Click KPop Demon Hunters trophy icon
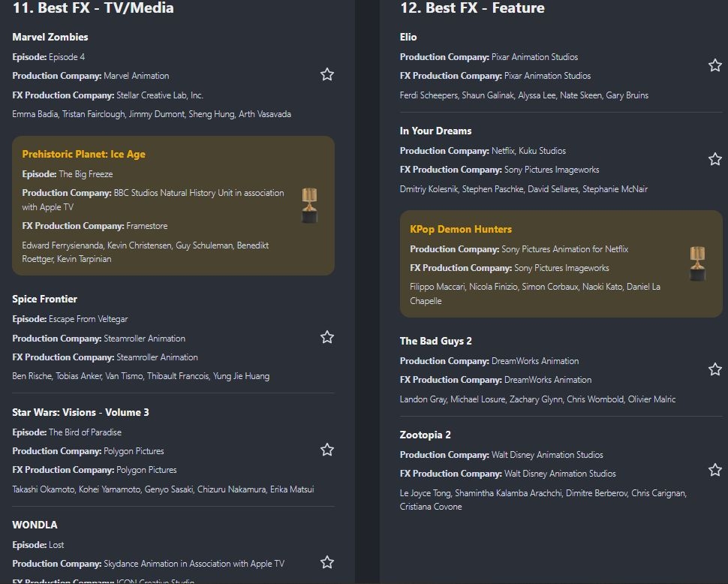728x584 pixels. coord(697,263)
